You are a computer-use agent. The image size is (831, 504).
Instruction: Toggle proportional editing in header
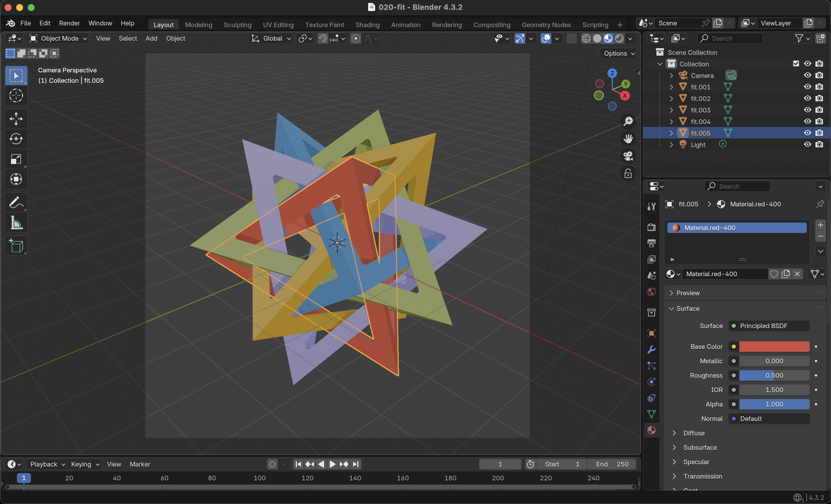tap(356, 38)
